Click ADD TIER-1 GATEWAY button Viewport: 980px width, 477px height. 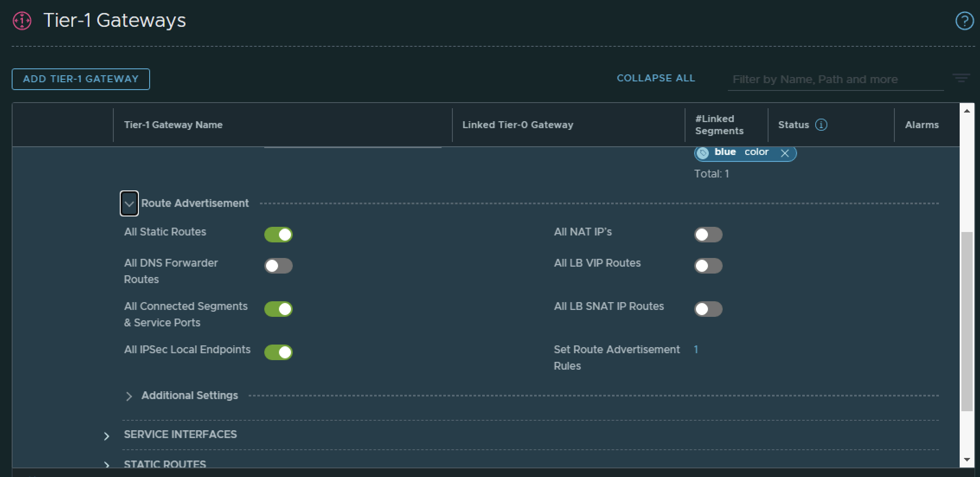coord(81,79)
